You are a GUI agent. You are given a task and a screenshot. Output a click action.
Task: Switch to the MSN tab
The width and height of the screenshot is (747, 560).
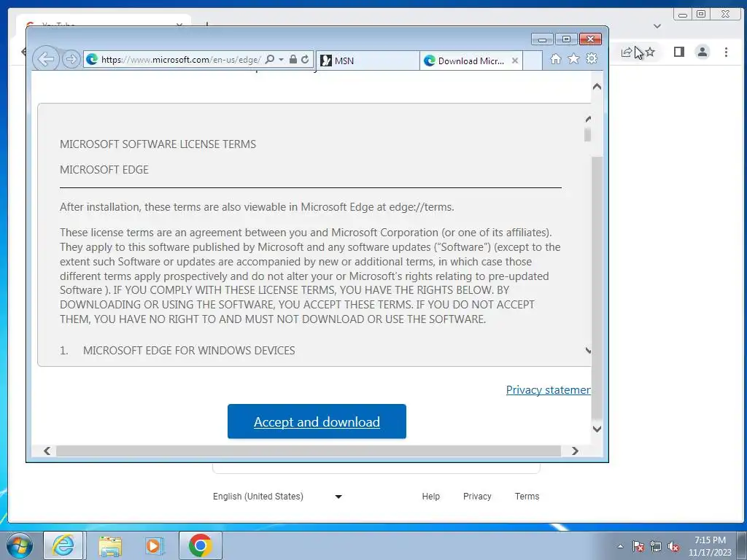click(x=368, y=61)
